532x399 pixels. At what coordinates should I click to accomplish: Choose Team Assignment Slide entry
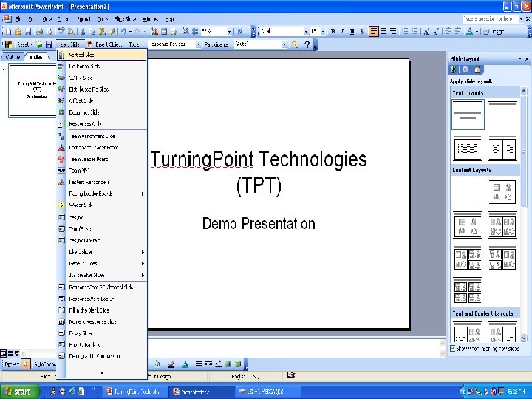tap(102, 136)
